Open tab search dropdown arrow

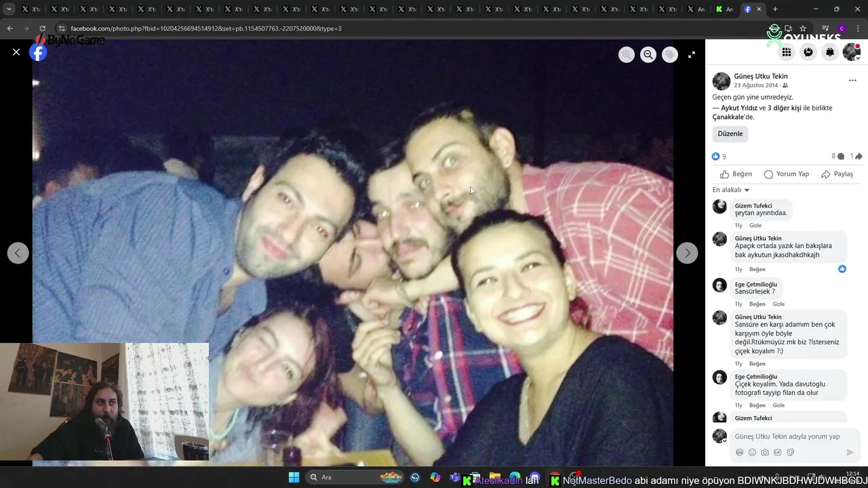(9, 9)
